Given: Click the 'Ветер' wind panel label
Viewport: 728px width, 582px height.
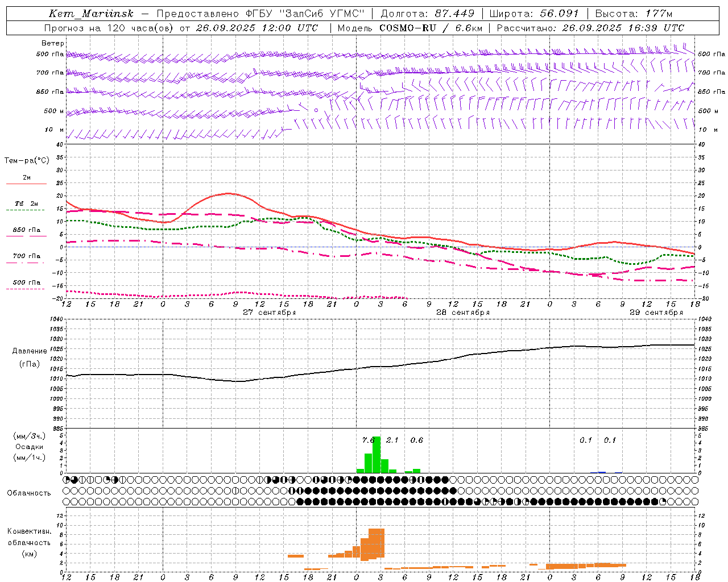Looking at the screenshot, I should tap(53, 43).
